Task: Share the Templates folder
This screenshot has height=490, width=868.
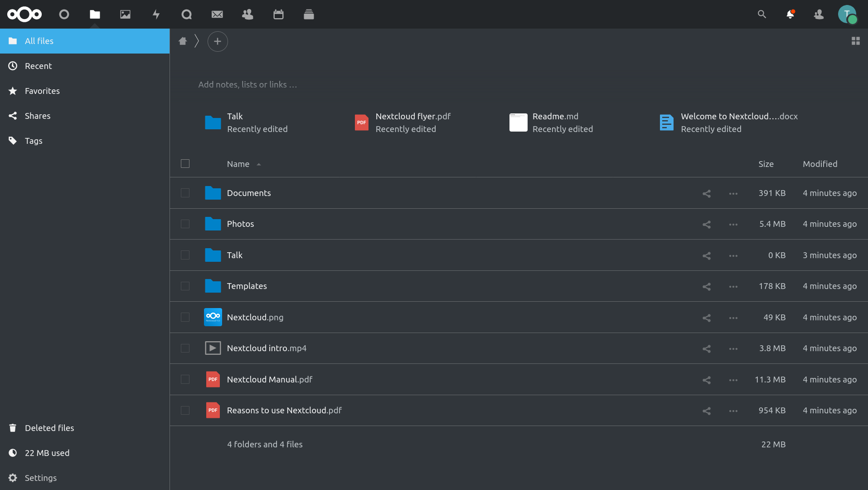Action: [706, 286]
